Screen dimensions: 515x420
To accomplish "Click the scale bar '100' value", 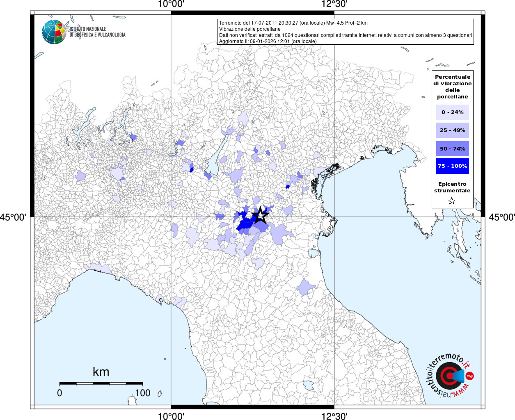I will (142, 393).
